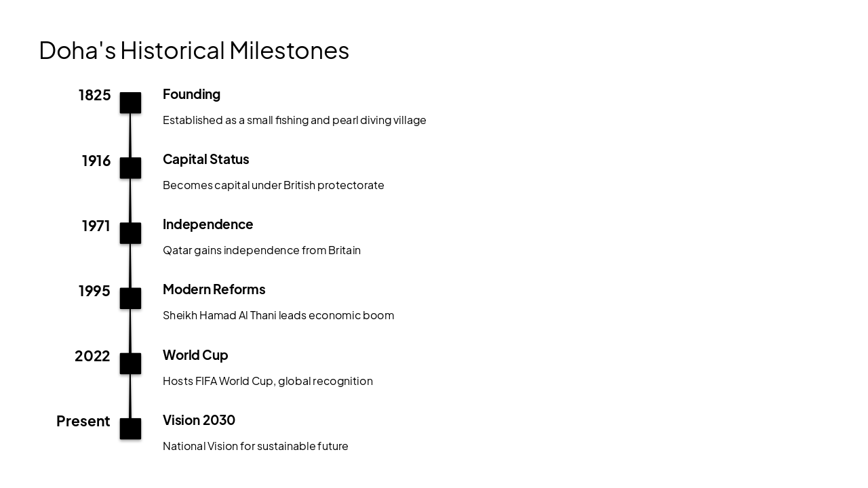The image size is (868, 488).
Task: Click the fishing and pearl diving village description
Action: pyautogui.click(x=294, y=120)
